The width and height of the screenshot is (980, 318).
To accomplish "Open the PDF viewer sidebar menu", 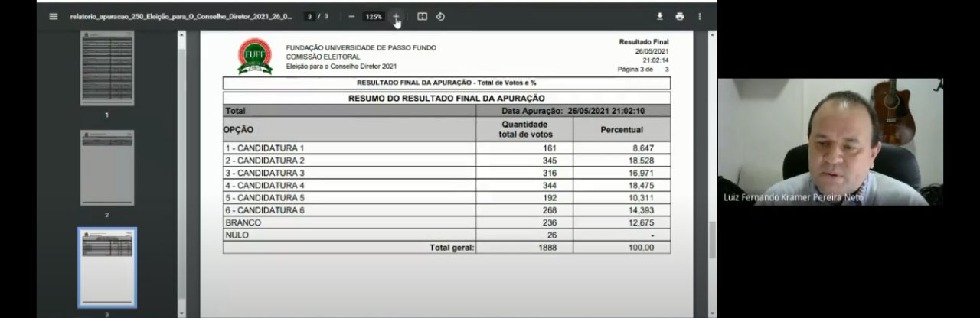I will [53, 16].
